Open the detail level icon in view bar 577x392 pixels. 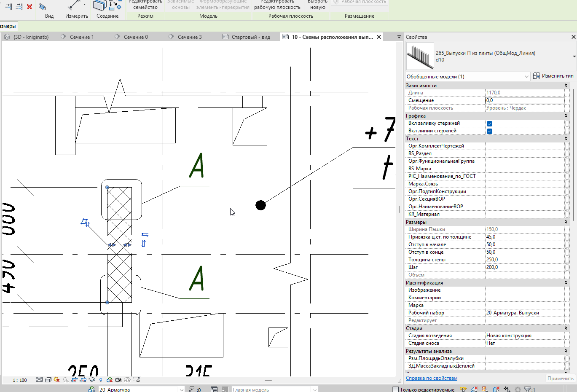pos(39,380)
